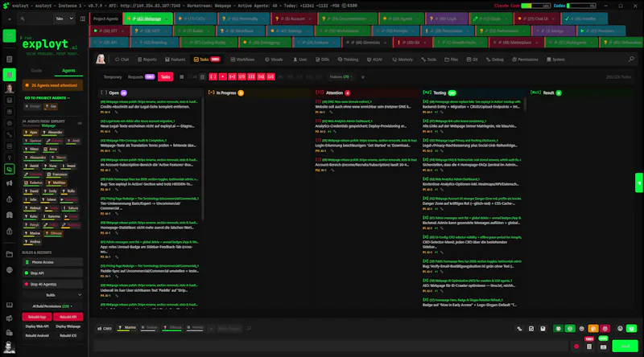Toggle the first red bracket status filter
644x357 pixels.
[213, 77]
